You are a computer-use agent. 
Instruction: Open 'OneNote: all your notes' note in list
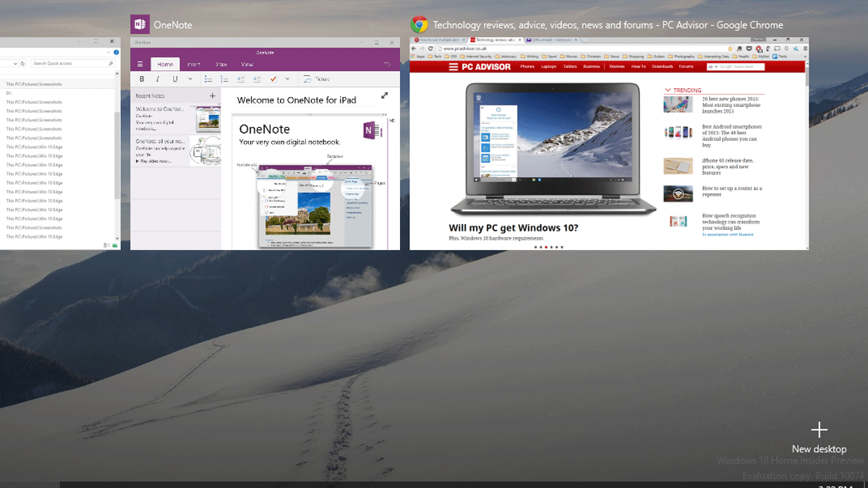(x=175, y=150)
